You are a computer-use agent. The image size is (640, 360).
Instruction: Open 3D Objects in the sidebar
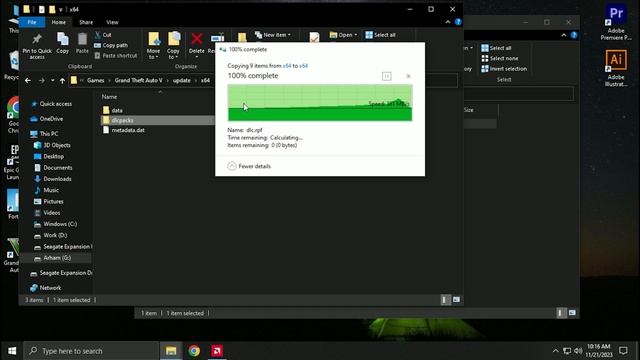click(x=57, y=145)
